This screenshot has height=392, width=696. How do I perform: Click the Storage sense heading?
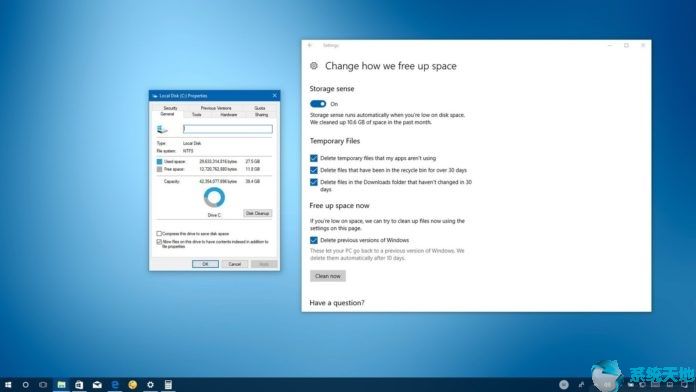pyautogui.click(x=332, y=89)
